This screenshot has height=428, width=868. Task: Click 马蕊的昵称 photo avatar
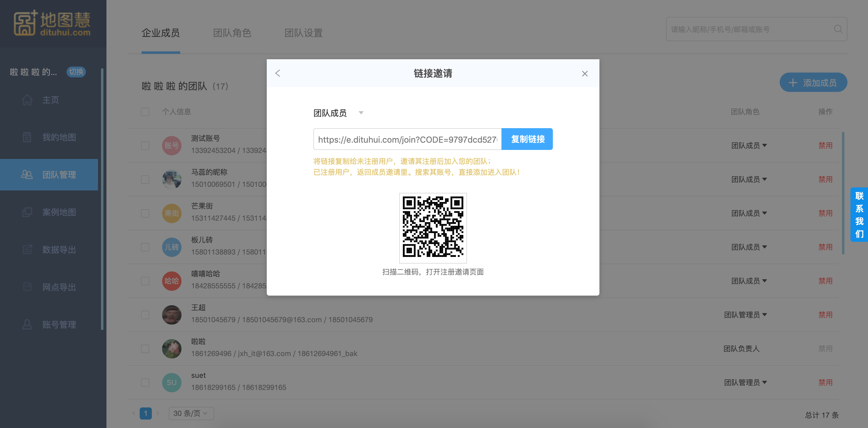click(x=171, y=179)
